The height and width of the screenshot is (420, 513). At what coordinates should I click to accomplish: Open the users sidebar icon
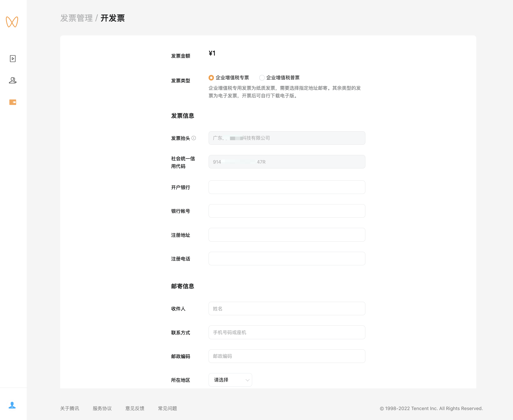tap(13, 81)
